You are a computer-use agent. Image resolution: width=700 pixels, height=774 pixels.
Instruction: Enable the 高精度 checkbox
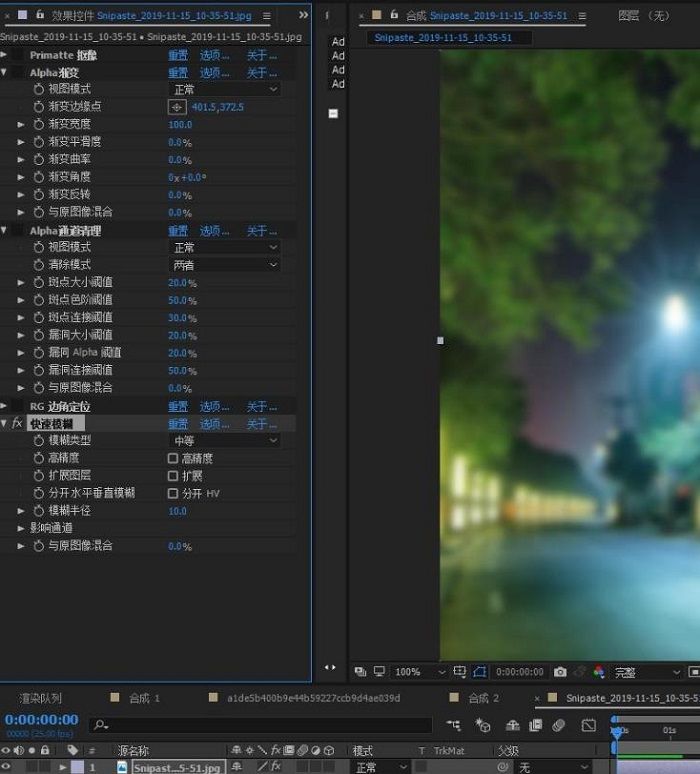(173, 459)
